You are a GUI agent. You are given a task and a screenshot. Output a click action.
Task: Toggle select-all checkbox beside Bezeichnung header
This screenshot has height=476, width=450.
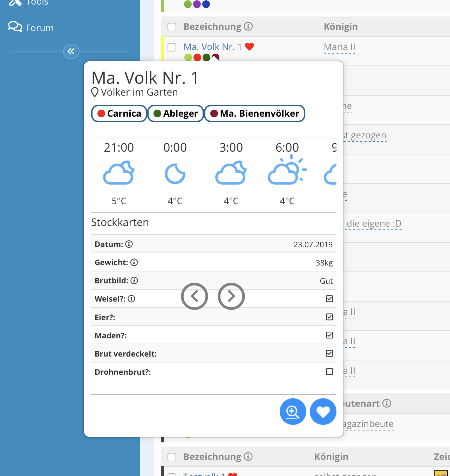click(172, 27)
